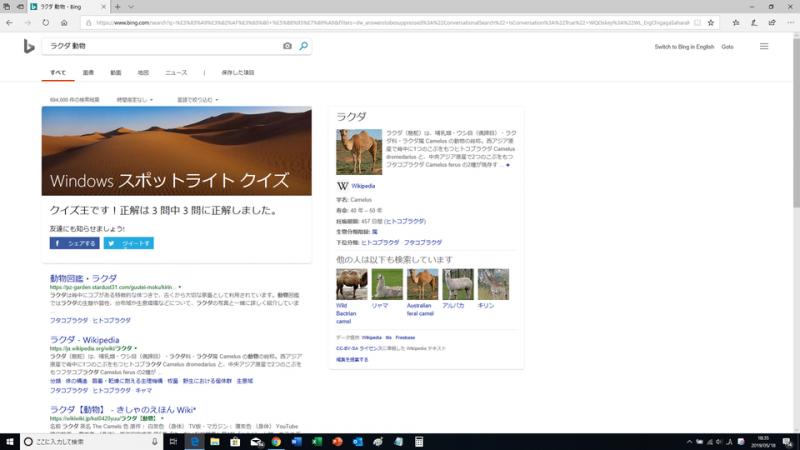
Task: Open PowerPoint from taskbar
Action: (337, 442)
